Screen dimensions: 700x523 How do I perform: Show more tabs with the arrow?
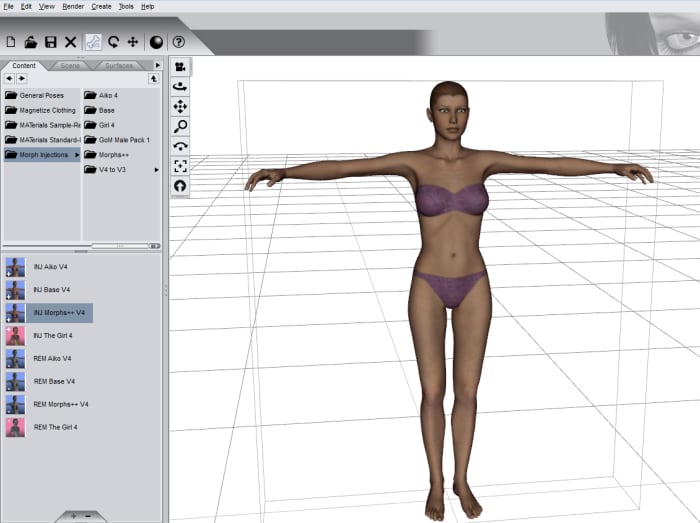[x=157, y=65]
